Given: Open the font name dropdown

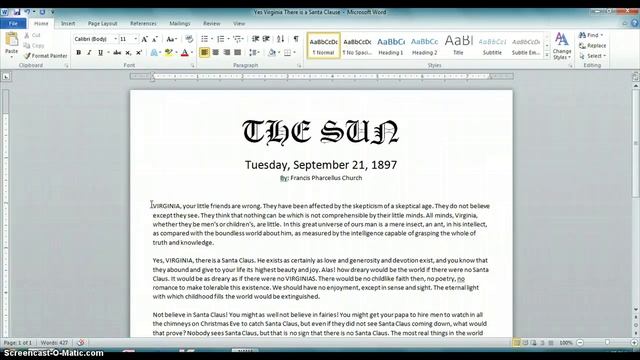Looking at the screenshot, I should click(116, 39).
